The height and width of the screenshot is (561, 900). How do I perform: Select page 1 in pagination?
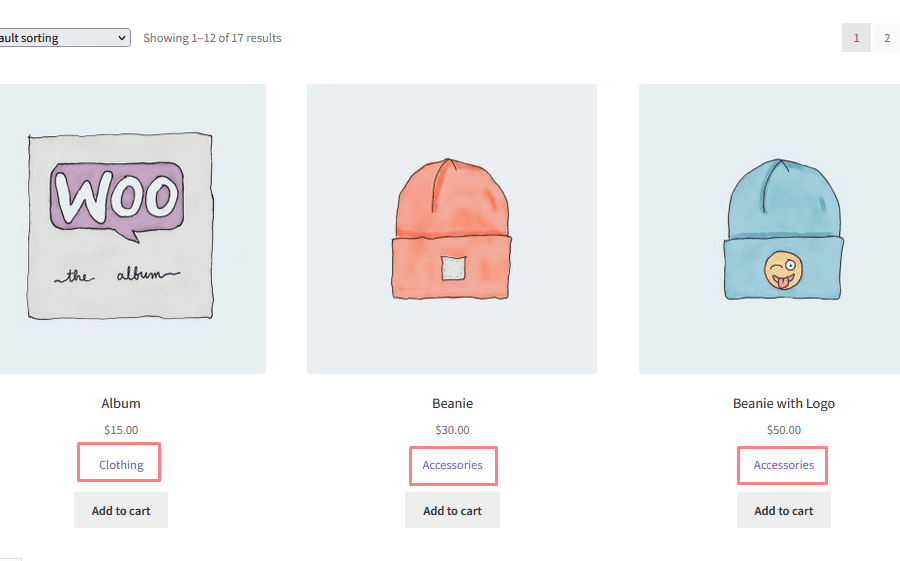(x=856, y=38)
